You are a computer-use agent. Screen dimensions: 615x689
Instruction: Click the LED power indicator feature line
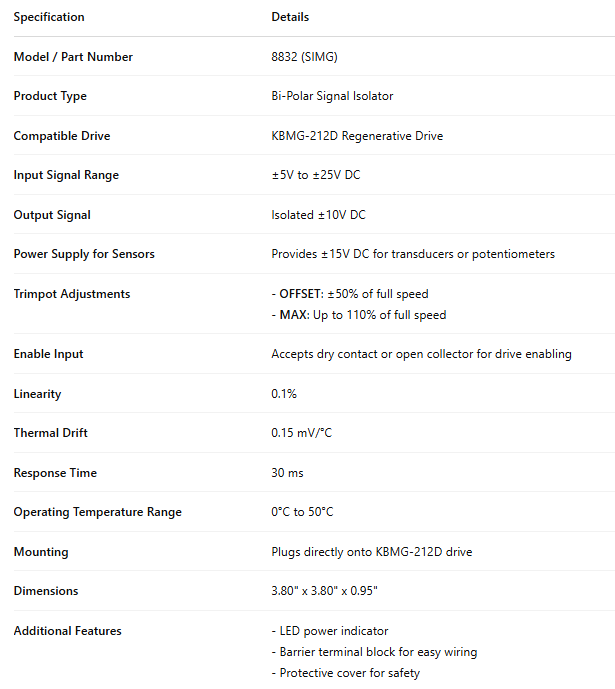coord(330,631)
